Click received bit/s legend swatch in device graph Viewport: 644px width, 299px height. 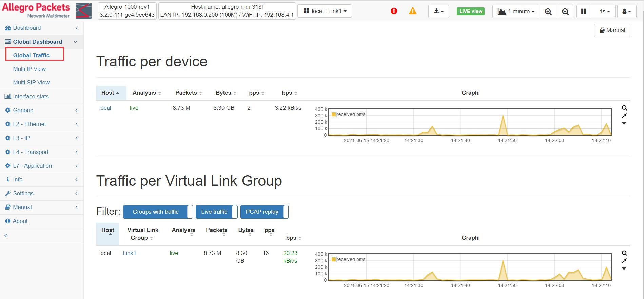[x=333, y=114]
